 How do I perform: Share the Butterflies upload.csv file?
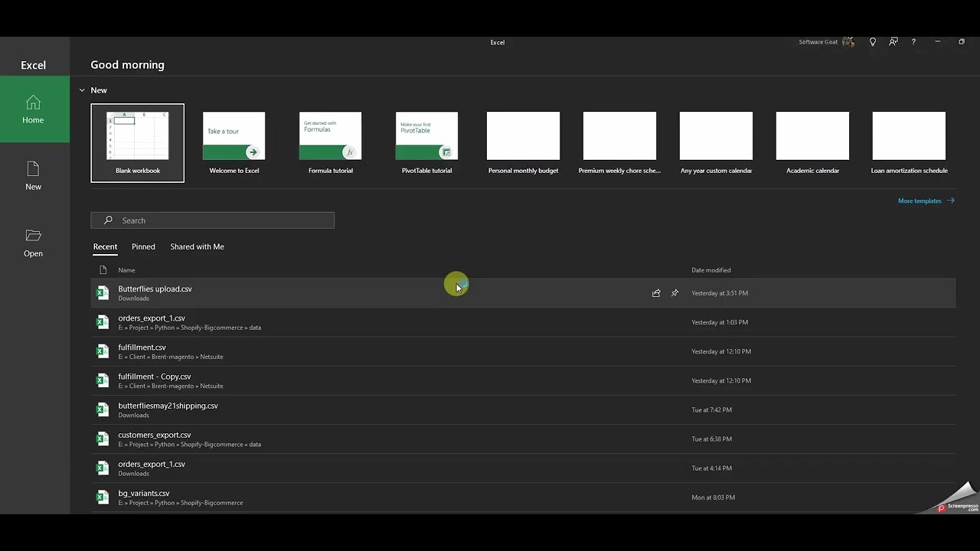click(x=656, y=293)
